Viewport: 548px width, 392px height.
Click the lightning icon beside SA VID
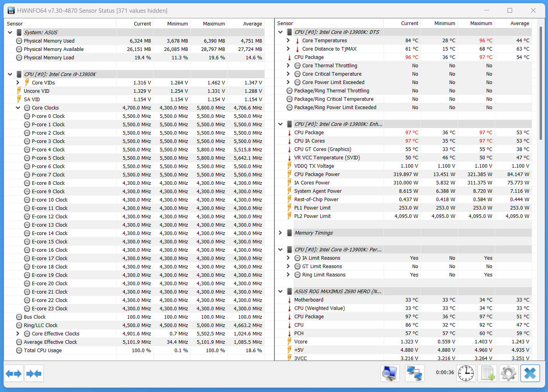click(x=19, y=99)
